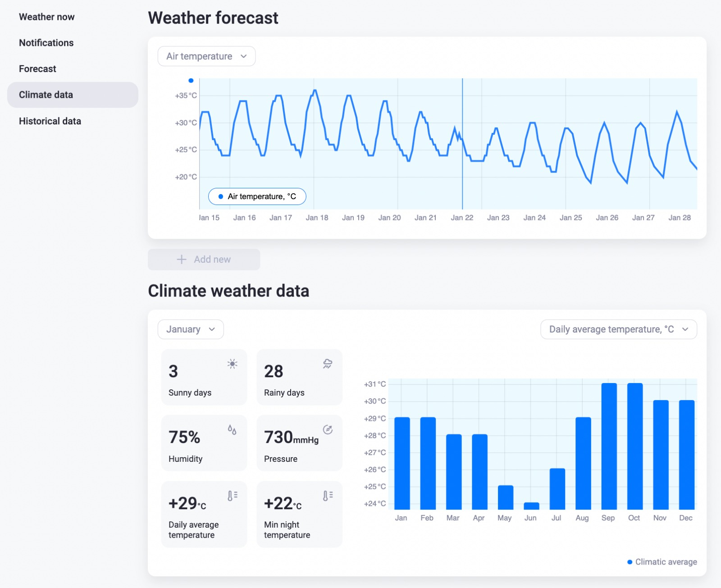Click thermometer icon in Daily average temperature card
This screenshot has height=588, width=721.
tap(233, 496)
